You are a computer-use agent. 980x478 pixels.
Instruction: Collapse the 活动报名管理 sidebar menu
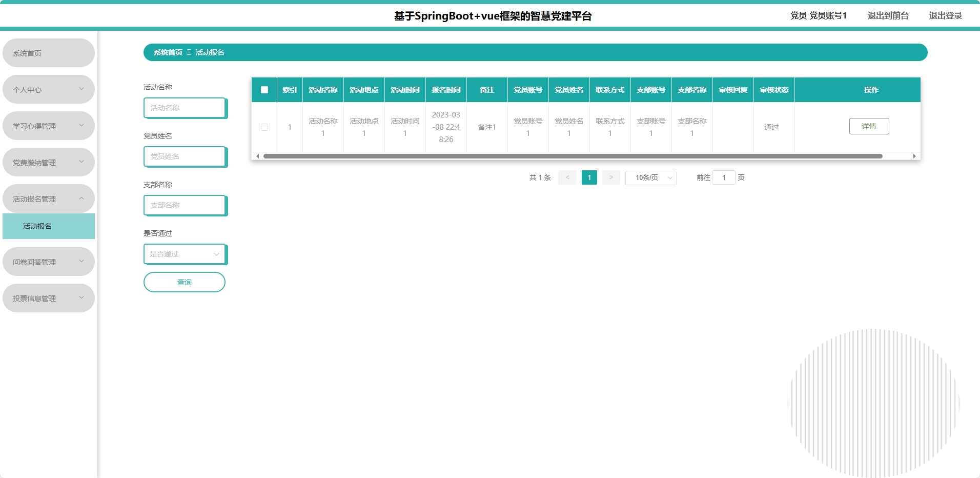[x=49, y=198]
